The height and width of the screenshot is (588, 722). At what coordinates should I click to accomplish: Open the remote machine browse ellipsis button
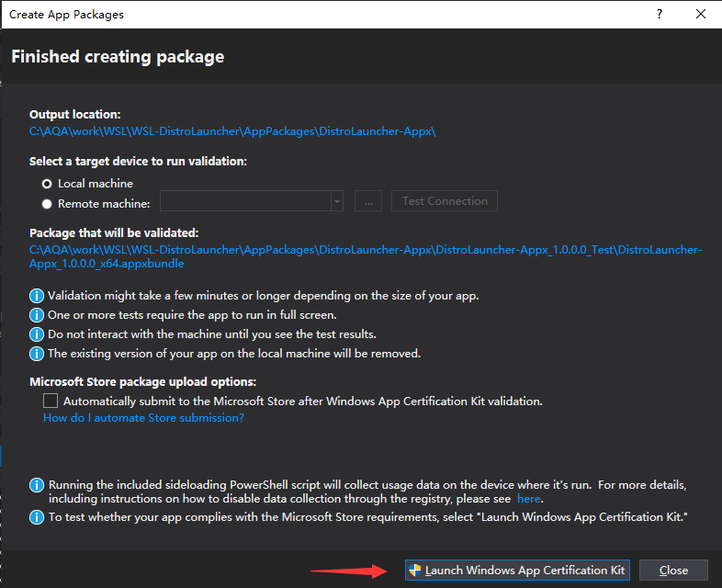tap(368, 201)
